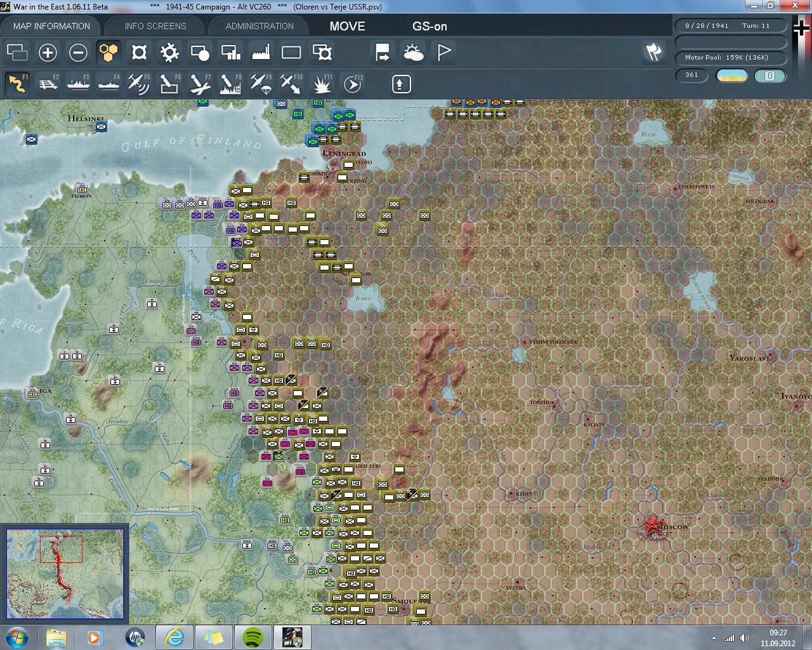Toggle the plain rectangle unit icon
This screenshot has height=650, width=812.
tap(291, 52)
